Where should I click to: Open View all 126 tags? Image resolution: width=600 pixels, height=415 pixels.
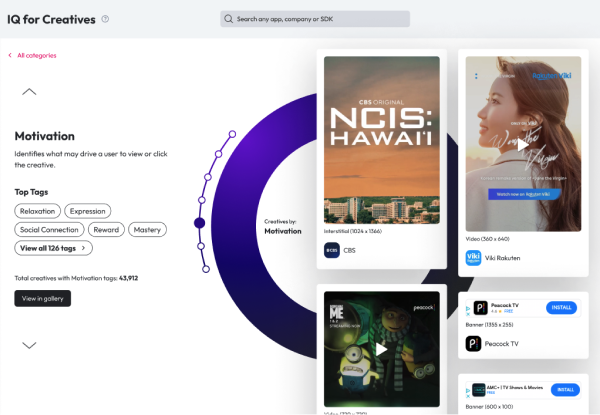pos(54,248)
